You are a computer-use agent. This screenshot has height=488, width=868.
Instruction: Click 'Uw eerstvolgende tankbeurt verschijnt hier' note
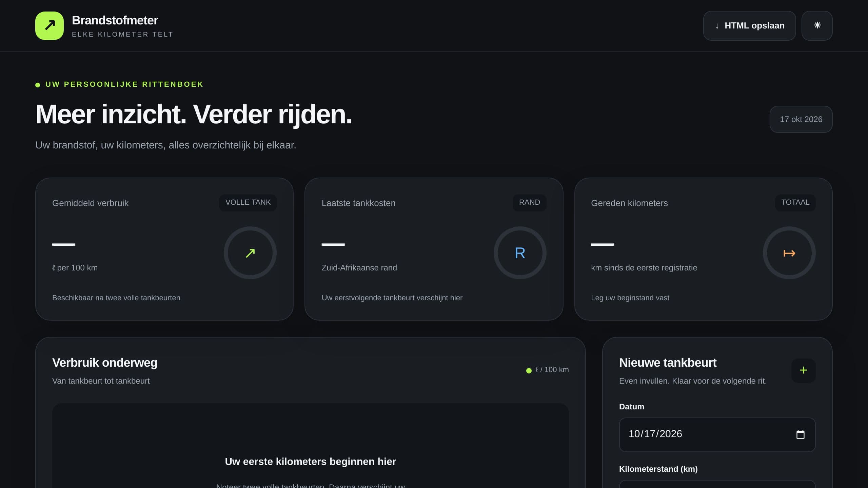392,298
